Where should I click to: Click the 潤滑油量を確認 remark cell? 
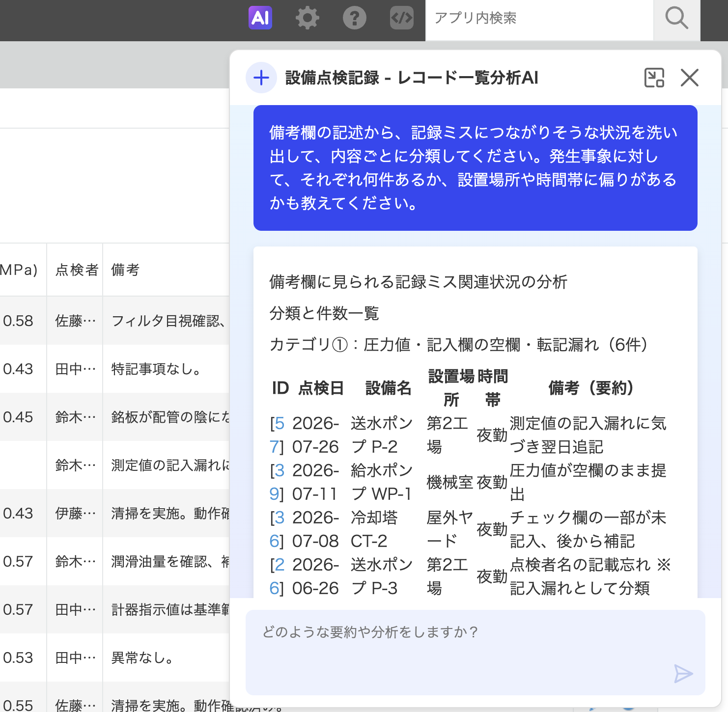tap(166, 561)
